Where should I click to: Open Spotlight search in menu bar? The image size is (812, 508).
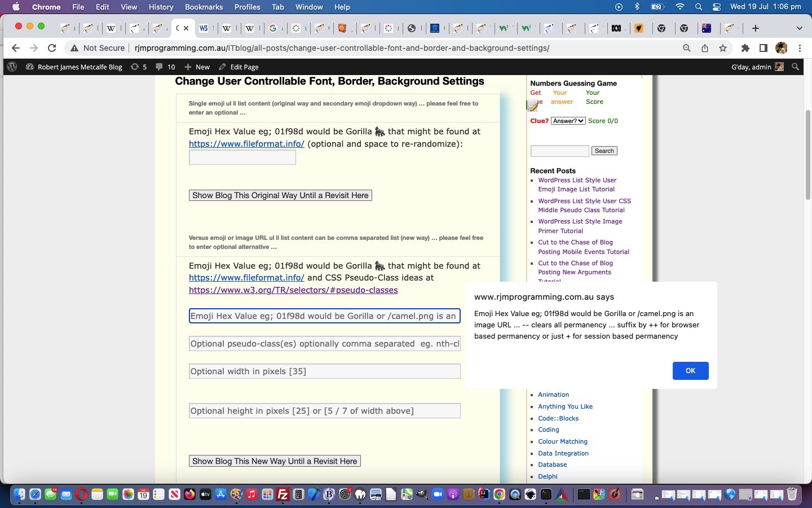[699, 7]
